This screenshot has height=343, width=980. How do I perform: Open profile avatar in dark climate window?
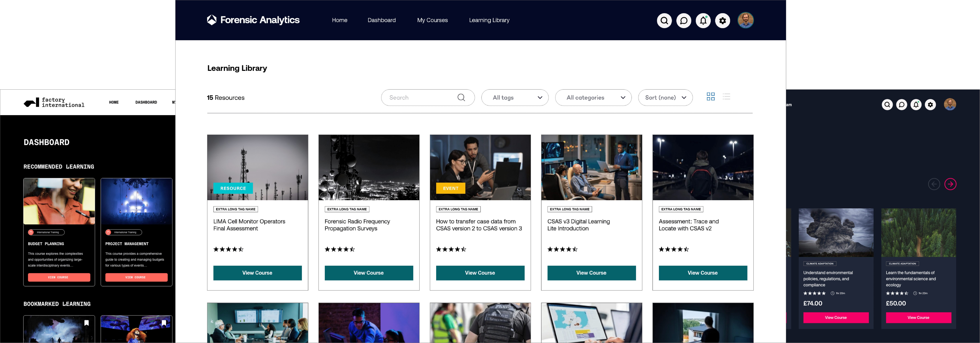[x=950, y=104]
